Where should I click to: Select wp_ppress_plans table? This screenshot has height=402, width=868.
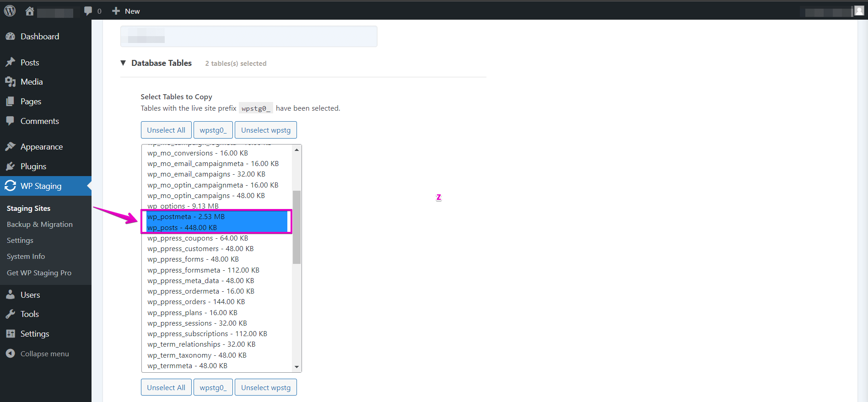[x=217, y=313]
